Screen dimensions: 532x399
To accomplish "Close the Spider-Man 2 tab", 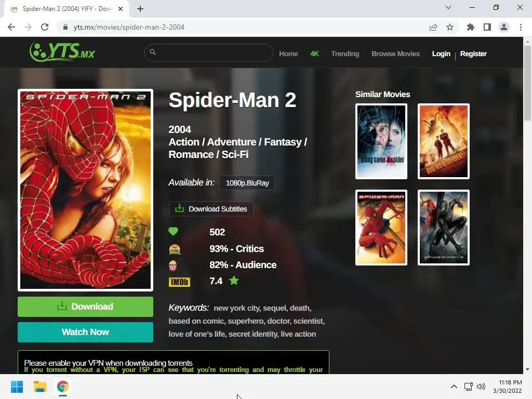I will click(121, 9).
